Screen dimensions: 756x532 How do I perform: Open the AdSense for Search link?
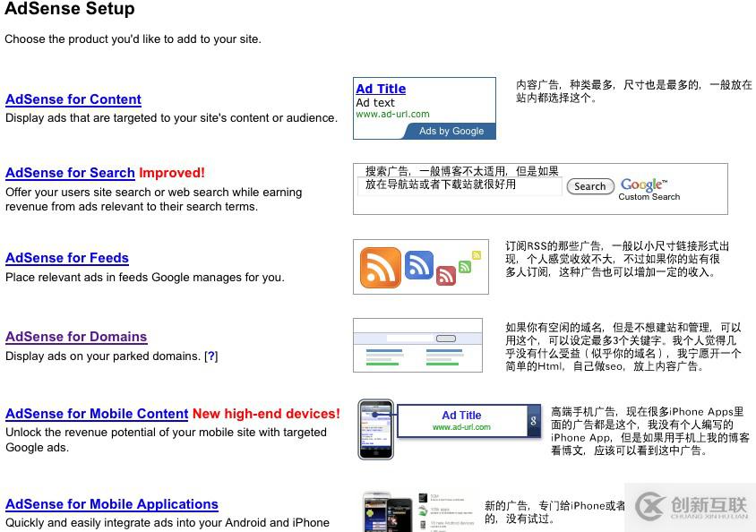[70, 173]
